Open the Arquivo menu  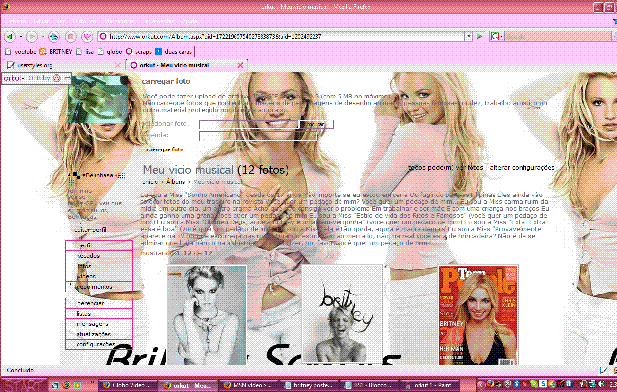pyautogui.click(x=17, y=21)
